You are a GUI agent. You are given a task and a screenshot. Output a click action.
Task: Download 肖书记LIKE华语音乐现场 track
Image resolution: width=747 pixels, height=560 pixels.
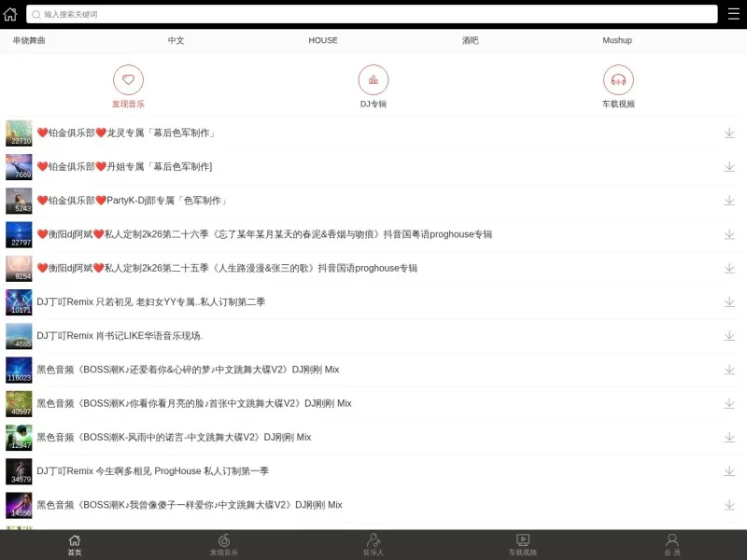pos(729,336)
